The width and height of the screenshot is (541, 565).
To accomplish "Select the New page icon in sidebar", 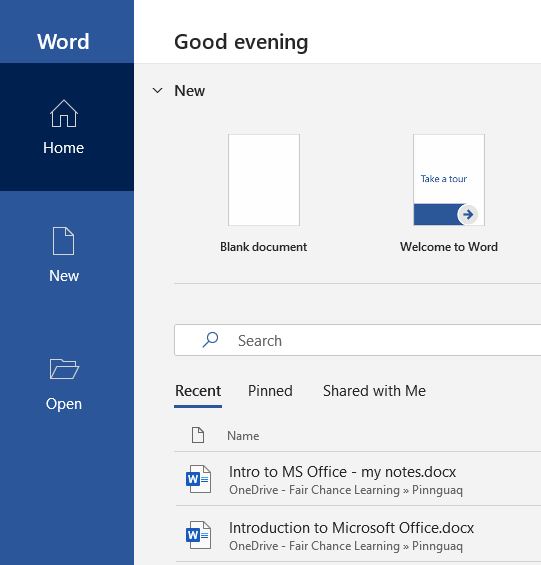I will click(63, 241).
